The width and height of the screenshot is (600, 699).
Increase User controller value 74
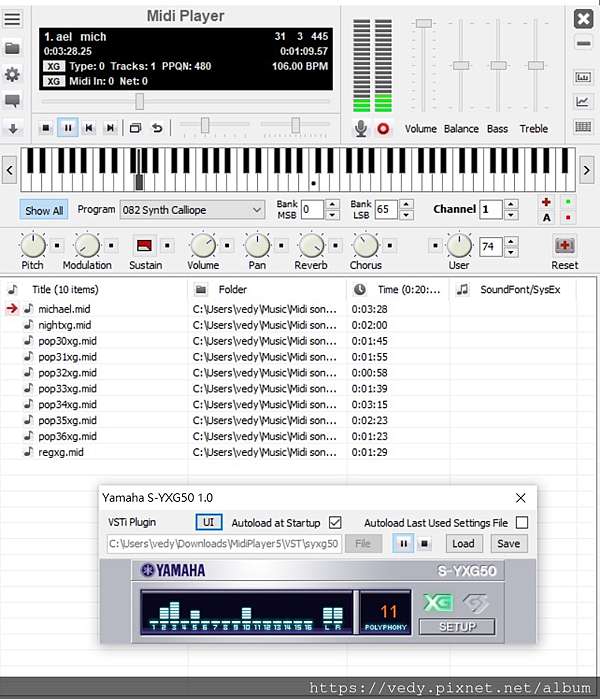(x=511, y=241)
